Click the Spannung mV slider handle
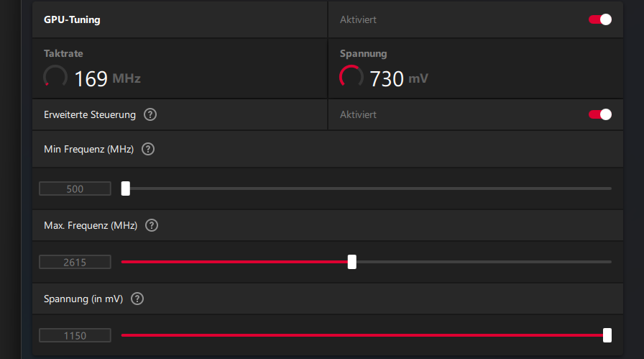The width and height of the screenshot is (644, 359). 607,335
